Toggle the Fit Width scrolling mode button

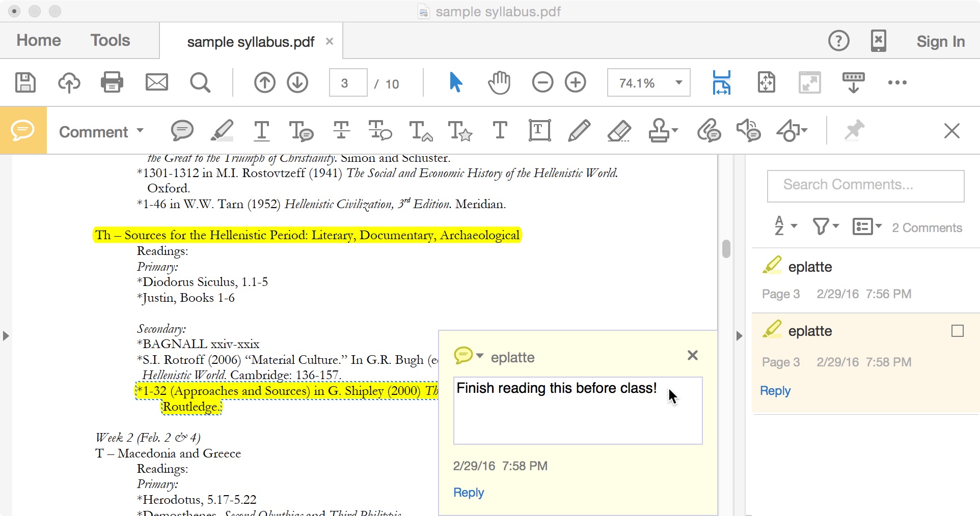[721, 82]
